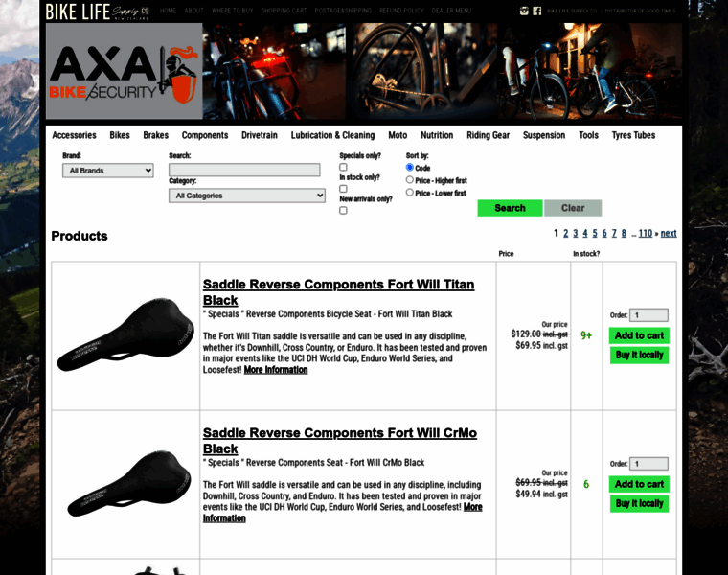
Task: Browse the Accessories category
Action: click(75, 135)
